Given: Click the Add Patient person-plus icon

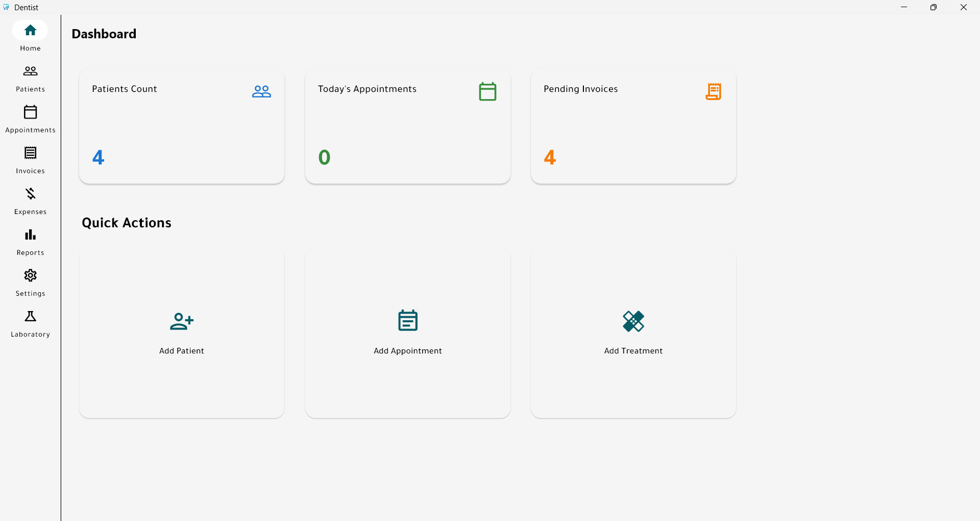Looking at the screenshot, I should 181,321.
